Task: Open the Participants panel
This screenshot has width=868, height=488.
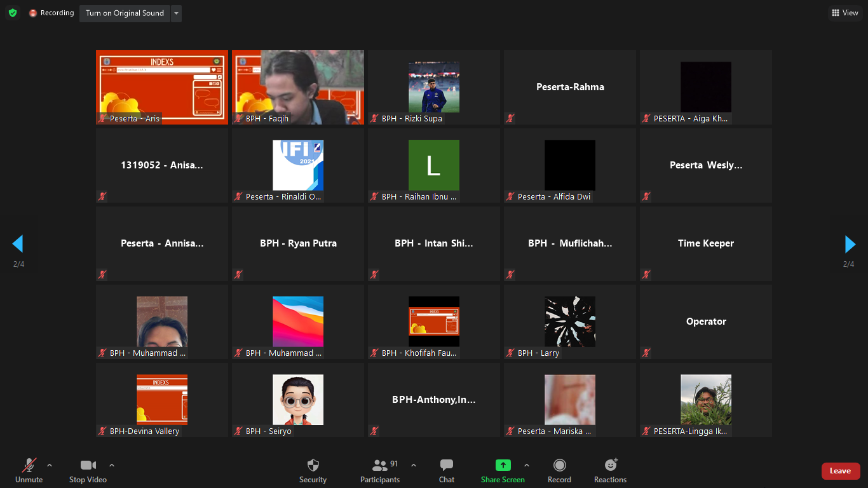Action: point(380,471)
